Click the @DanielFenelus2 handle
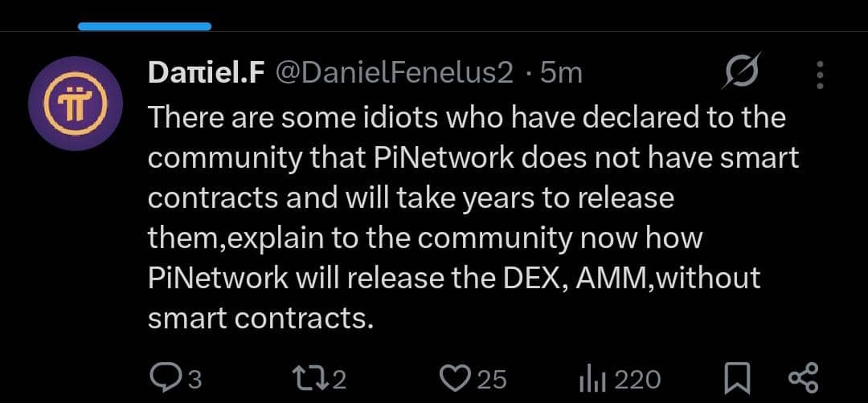 point(395,74)
